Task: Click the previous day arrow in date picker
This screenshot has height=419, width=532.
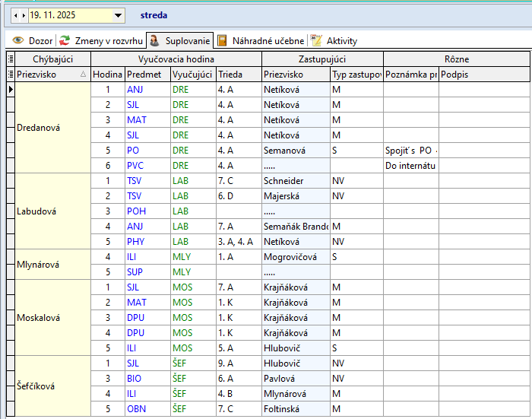Action: (x=15, y=14)
